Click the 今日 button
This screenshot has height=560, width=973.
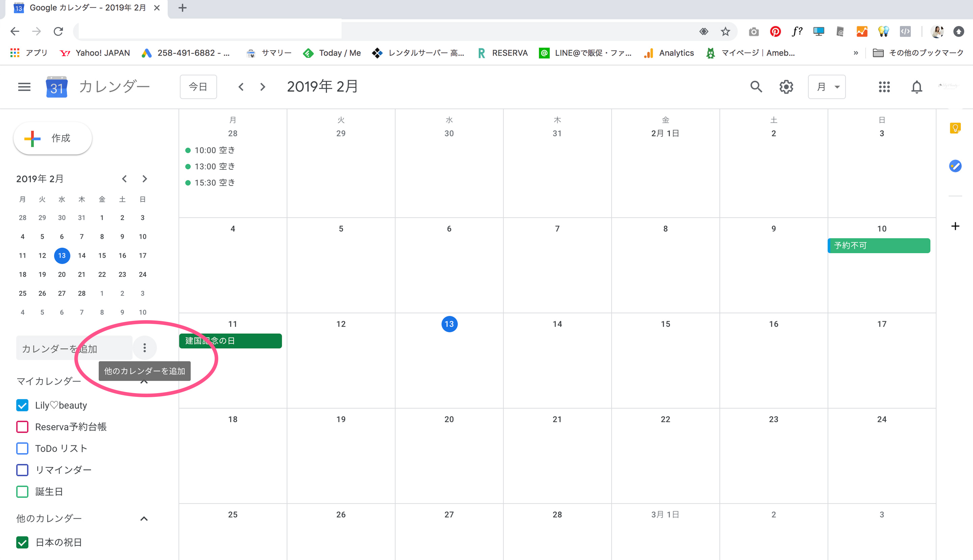coord(198,87)
